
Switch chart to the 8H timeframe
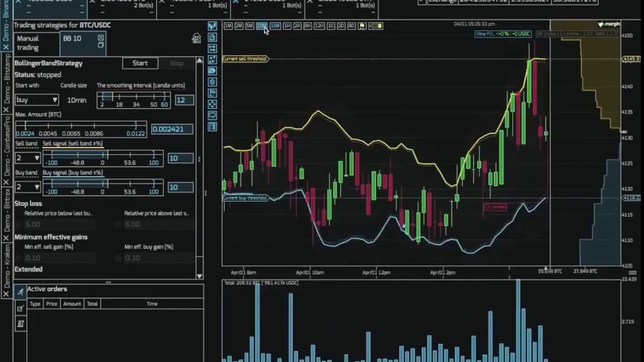[x=307, y=26]
